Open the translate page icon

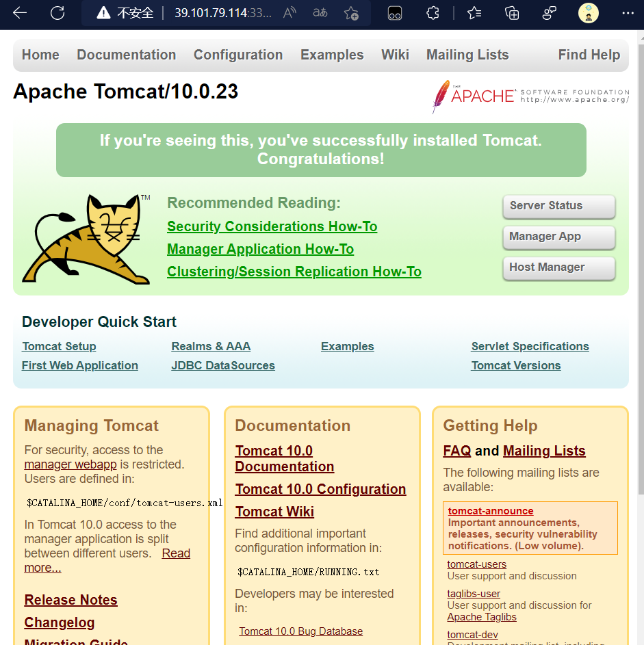[320, 13]
